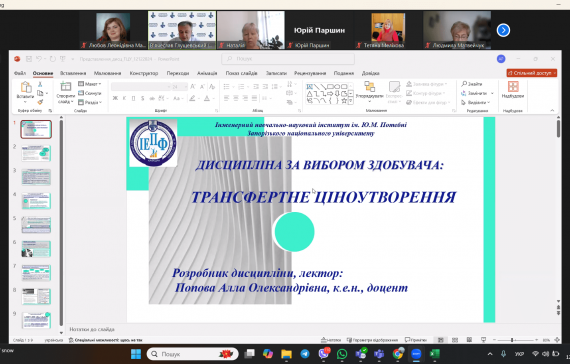Viewport: 570px width, 364px height.
Task: Toggle Bold formatting in Font group
Action: 115,98
